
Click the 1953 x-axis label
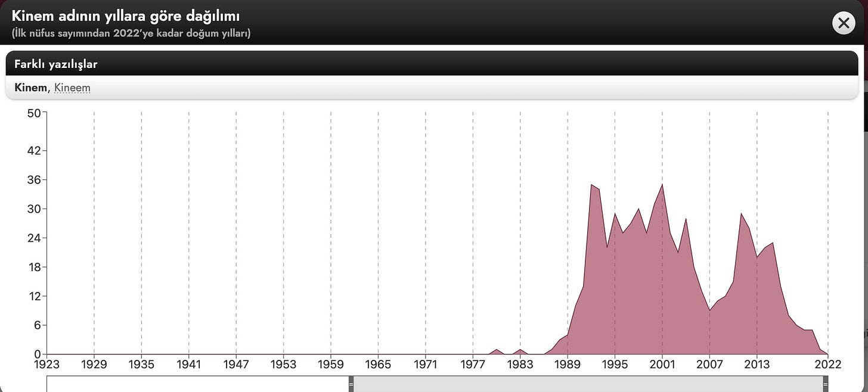(x=283, y=364)
